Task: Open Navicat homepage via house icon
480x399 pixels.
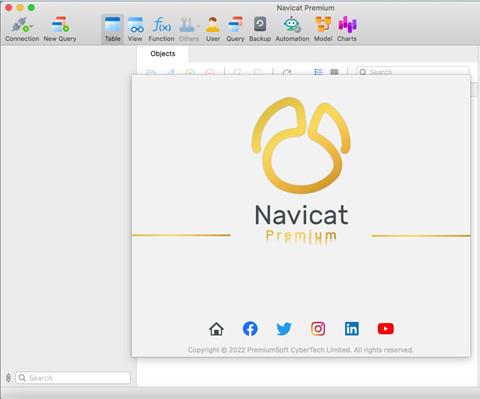Action: tap(216, 329)
